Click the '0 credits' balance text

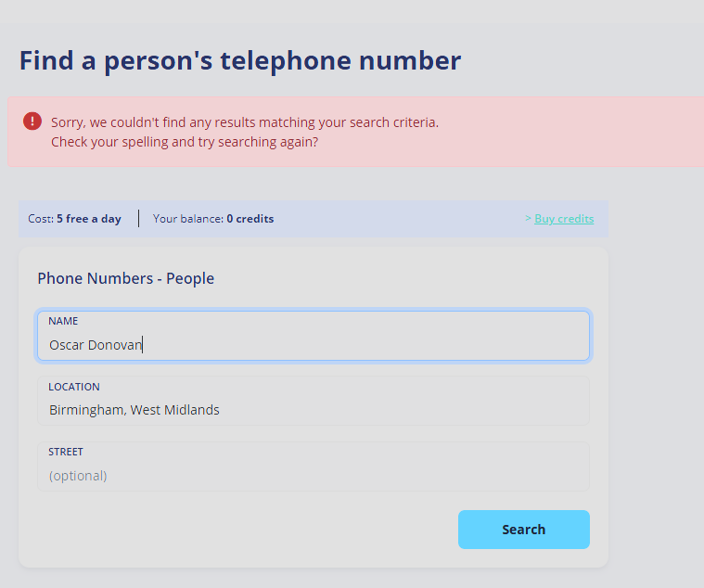tap(250, 219)
